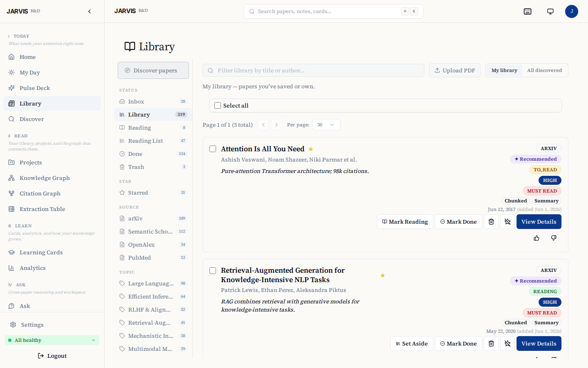The height and width of the screenshot is (368, 588).
Task: Open Discover in the sidebar
Action: (x=52, y=119)
